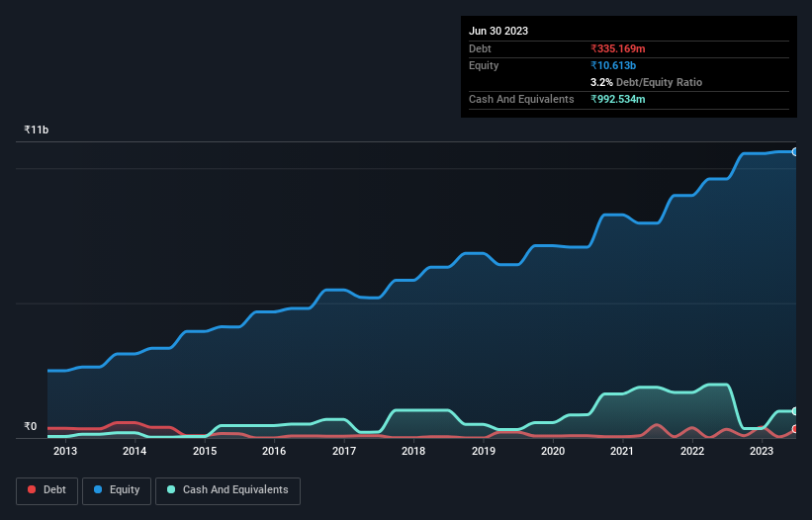
Task: Click the Debt value ₹335.169m
Action: coord(618,48)
